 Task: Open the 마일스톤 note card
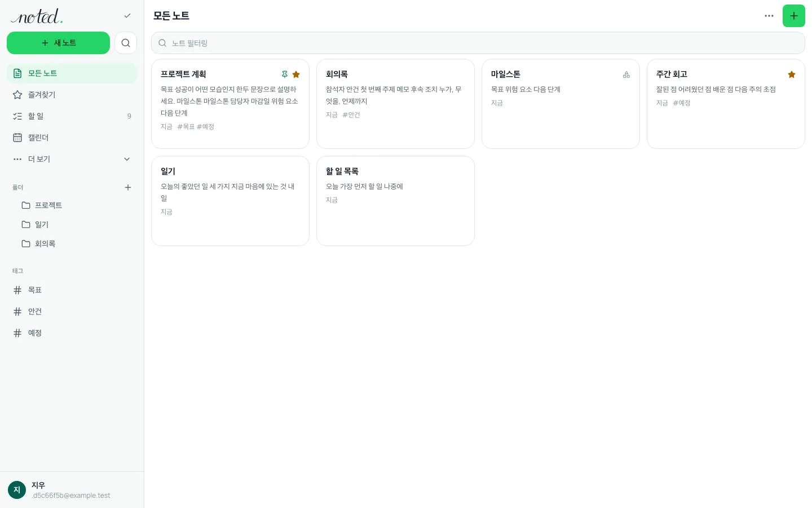(x=561, y=104)
